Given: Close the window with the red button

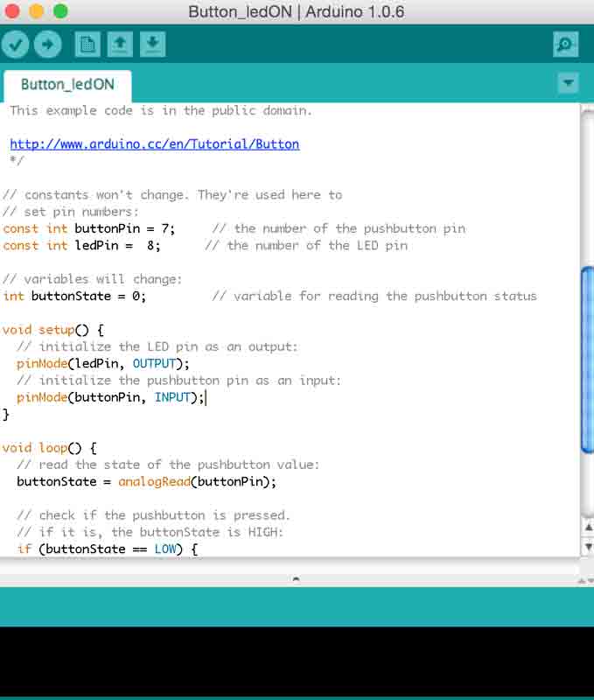Looking at the screenshot, I should (12, 11).
